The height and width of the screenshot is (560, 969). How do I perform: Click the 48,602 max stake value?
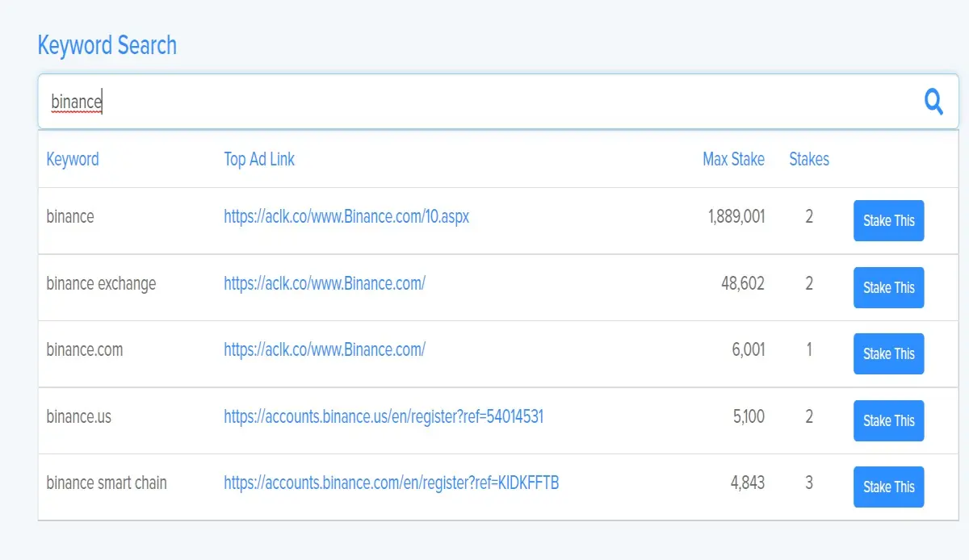point(743,283)
